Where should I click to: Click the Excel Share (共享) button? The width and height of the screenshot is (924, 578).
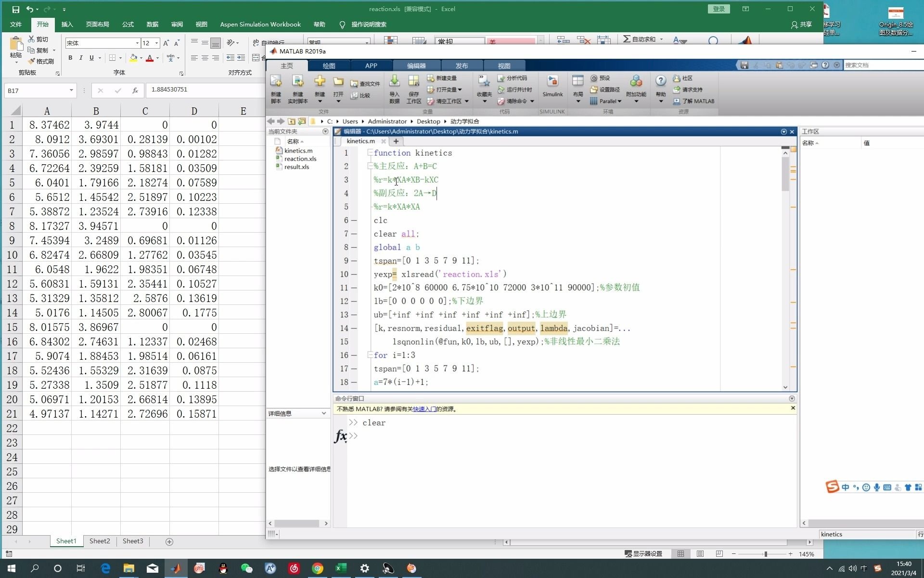(801, 25)
